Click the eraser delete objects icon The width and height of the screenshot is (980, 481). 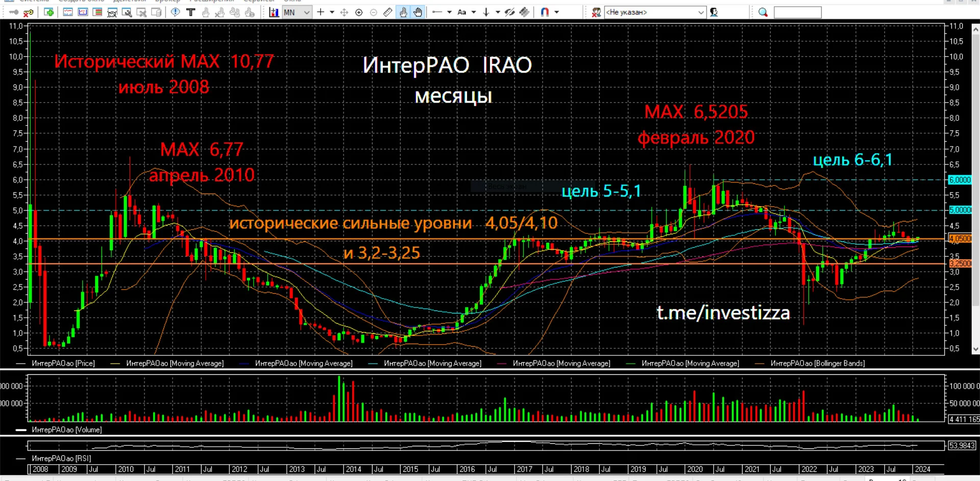tap(524, 12)
